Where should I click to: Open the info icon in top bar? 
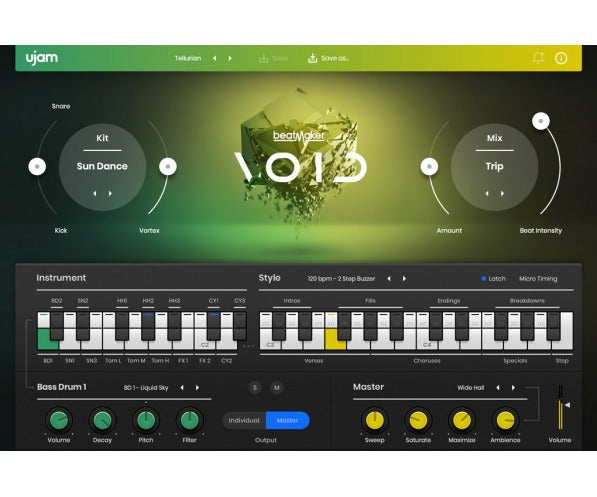561,58
